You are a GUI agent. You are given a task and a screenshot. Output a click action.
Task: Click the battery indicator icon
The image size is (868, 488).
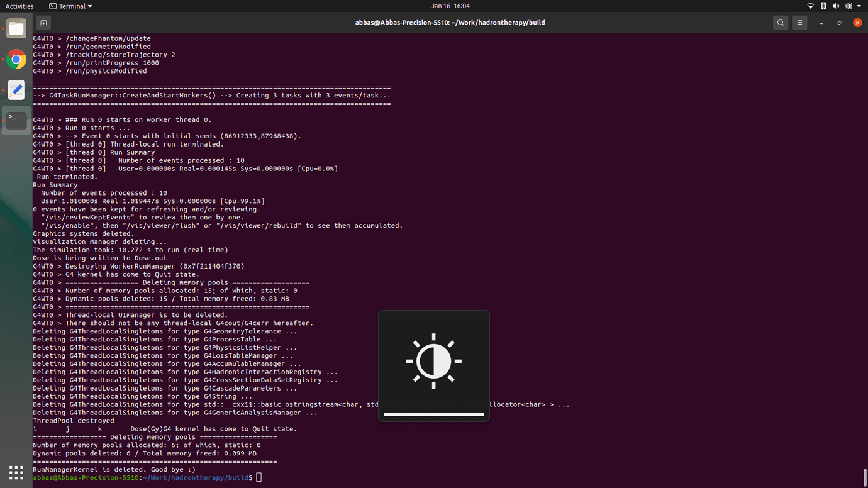849,6
